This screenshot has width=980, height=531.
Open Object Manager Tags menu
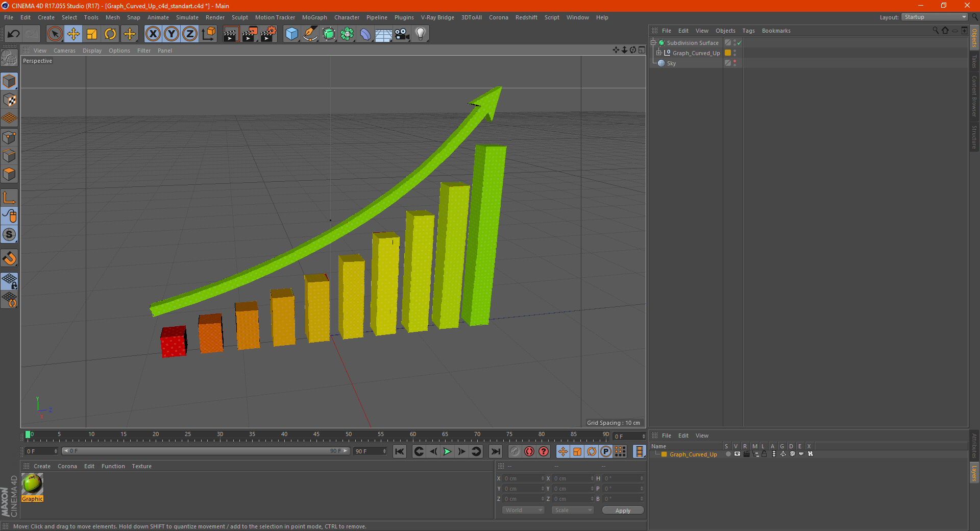748,31
